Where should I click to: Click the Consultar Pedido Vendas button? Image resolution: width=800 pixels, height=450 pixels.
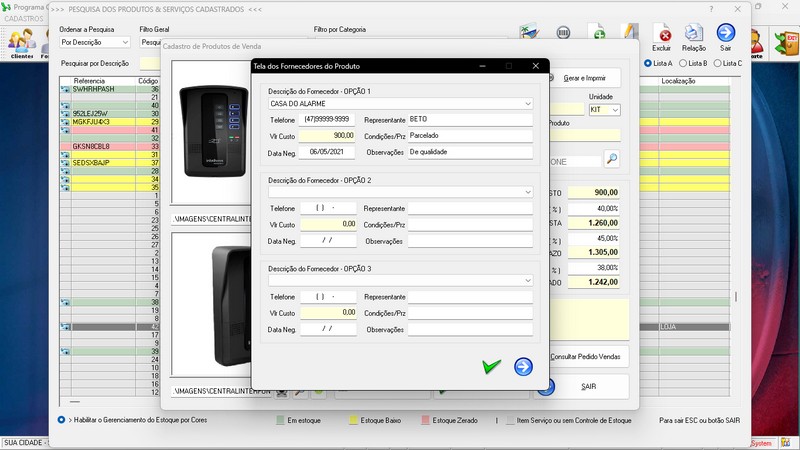tap(590, 356)
